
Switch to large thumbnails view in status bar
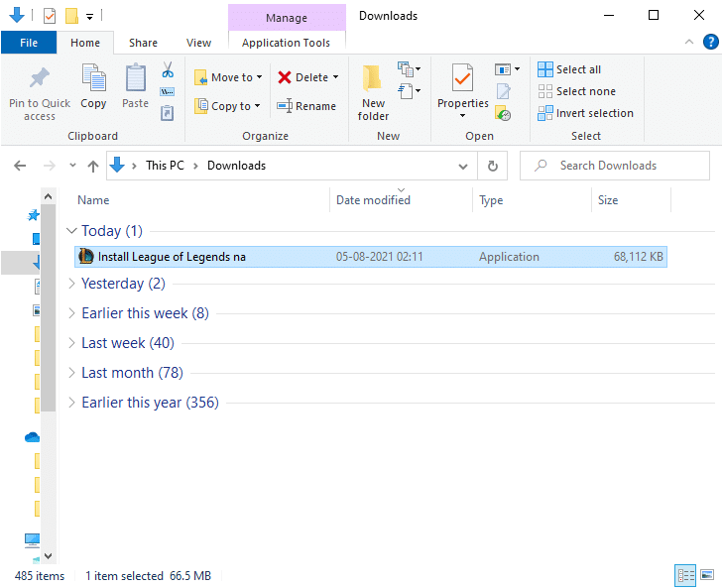tap(707, 574)
